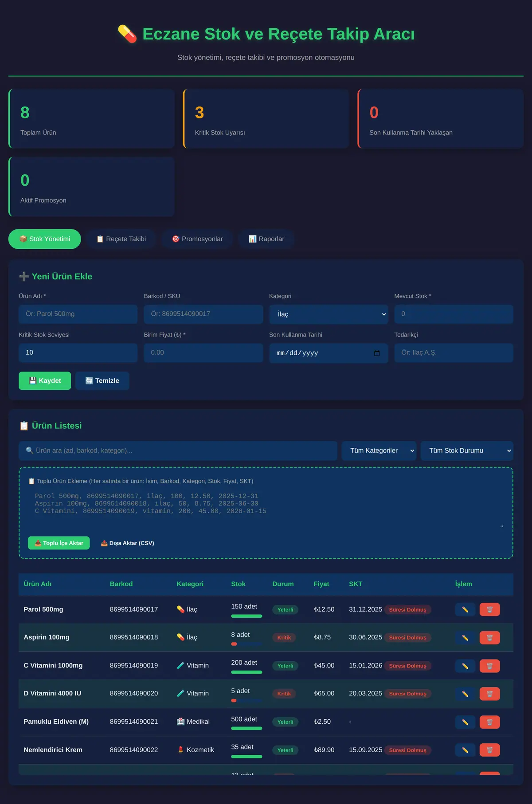Click the Toplu İçe Aktar button
The width and height of the screenshot is (532, 804).
(x=59, y=543)
